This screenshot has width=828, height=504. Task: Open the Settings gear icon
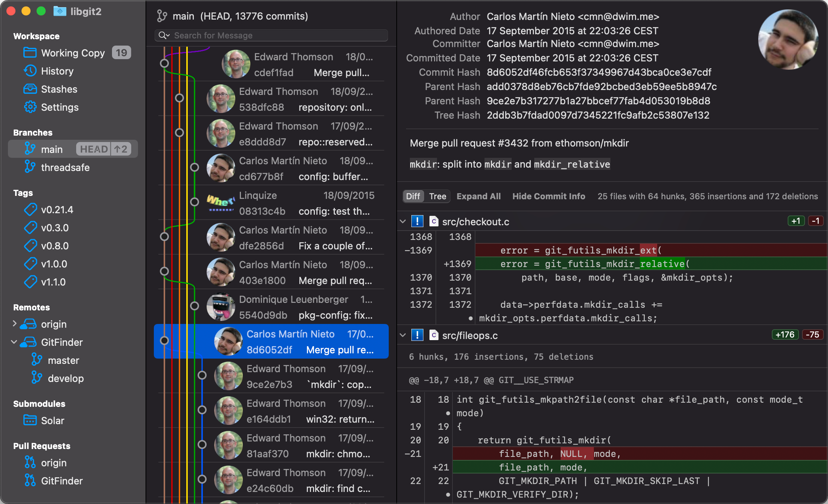point(30,107)
